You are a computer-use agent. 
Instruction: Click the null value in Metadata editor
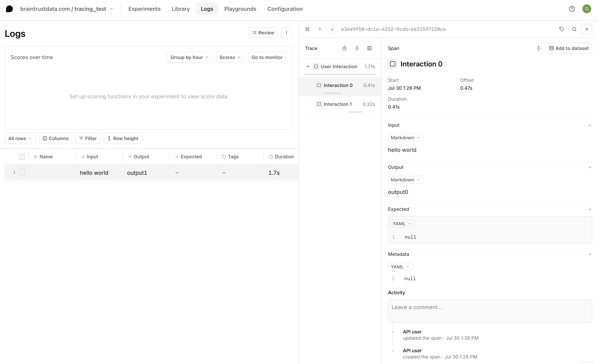(x=410, y=279)
